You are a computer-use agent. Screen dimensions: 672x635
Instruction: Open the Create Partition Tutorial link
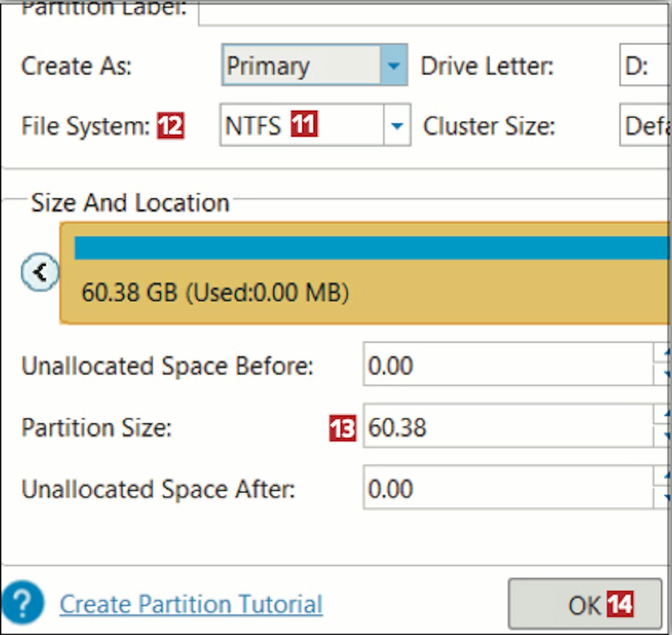[x=191, y=604]
